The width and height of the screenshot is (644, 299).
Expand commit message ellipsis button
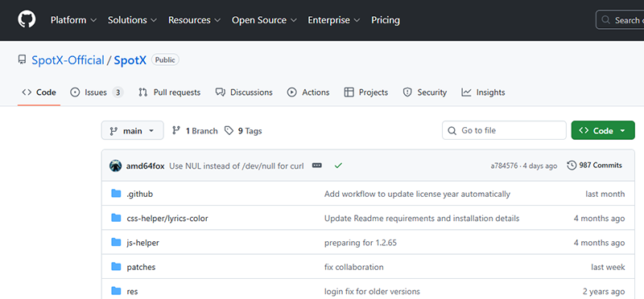pyautogui.click(x=316, y=166)
